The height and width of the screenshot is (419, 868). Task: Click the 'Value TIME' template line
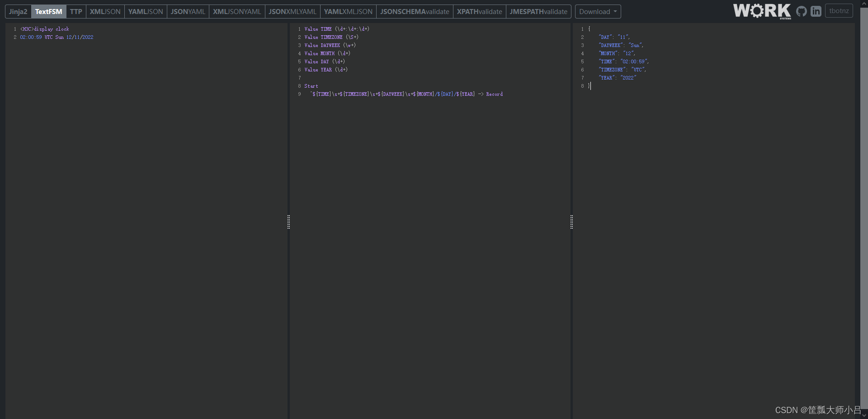click(x=337, y=29)
